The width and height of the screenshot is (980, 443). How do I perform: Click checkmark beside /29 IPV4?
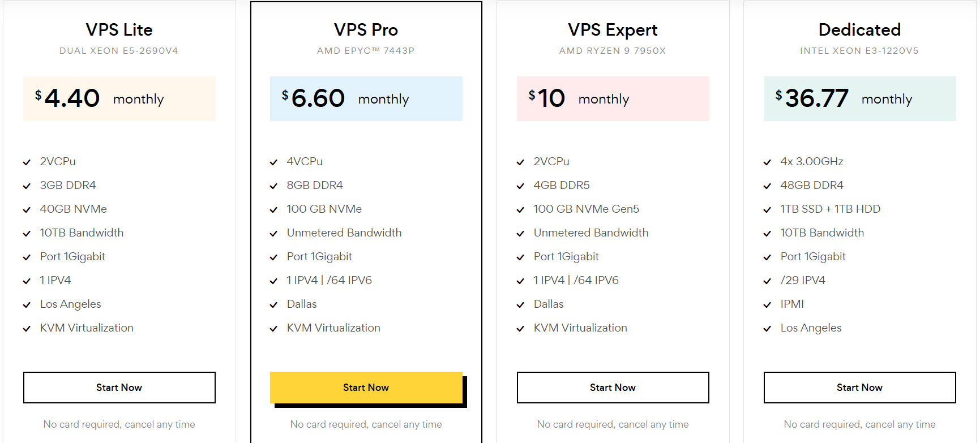(767, 281)
